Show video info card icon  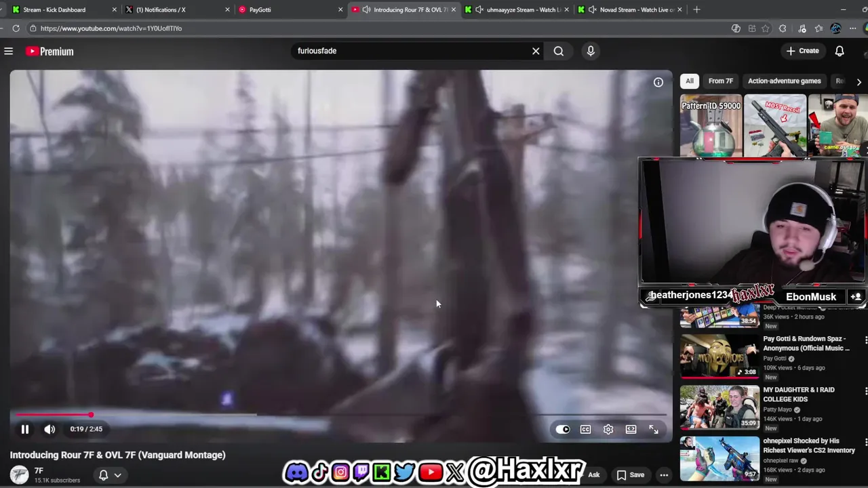click(x=658, y=82)
